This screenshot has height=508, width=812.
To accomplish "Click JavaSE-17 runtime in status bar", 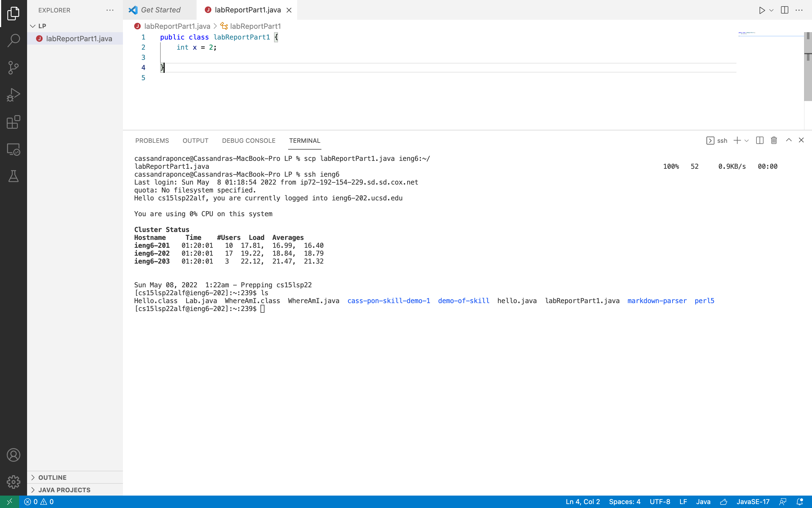I will [753, 502].
